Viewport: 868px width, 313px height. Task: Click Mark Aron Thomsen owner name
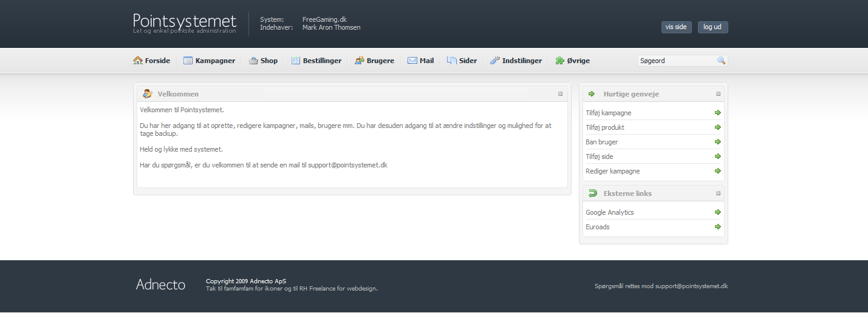[331, 27]
